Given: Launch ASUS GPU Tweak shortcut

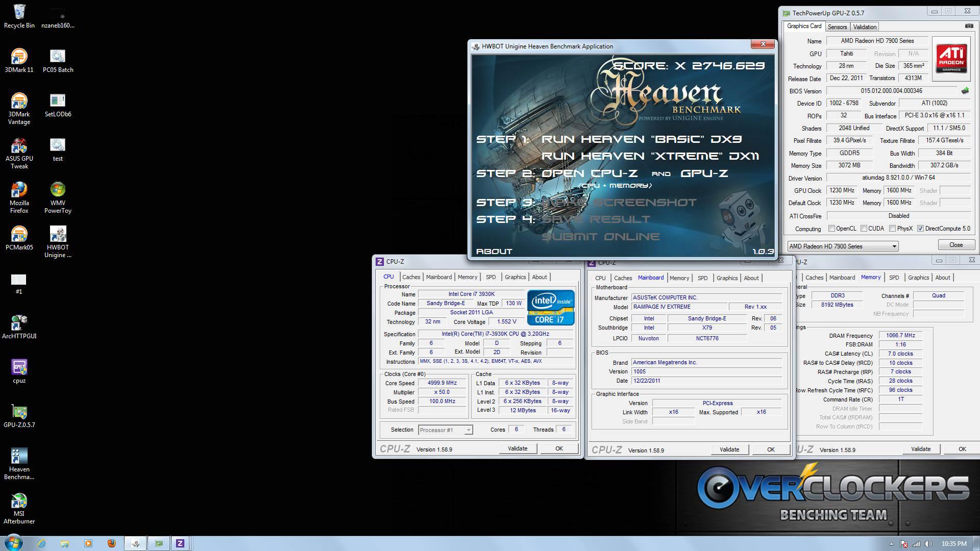Looking at the screenshot, I should 19,153.
